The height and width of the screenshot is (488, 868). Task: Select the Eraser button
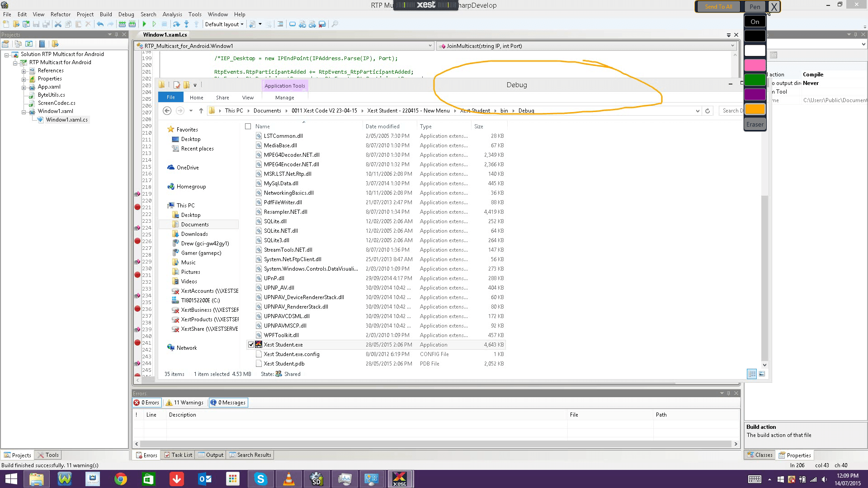point(755,124)
